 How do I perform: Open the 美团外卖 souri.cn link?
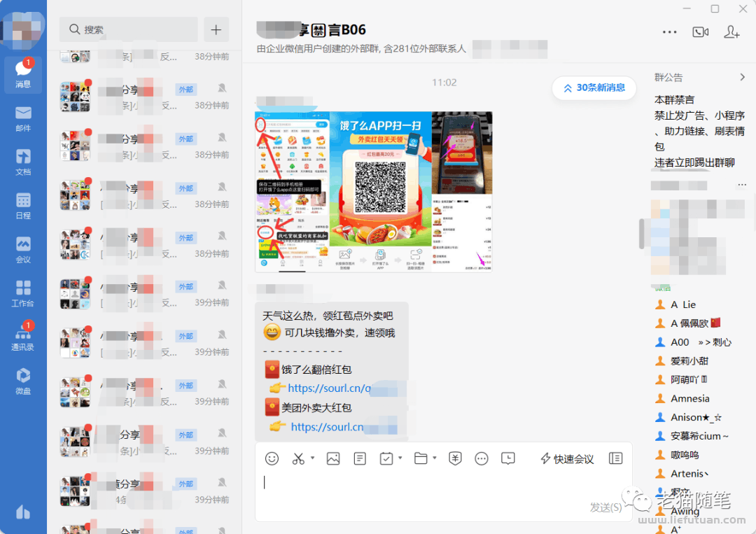tap(327, 426)
